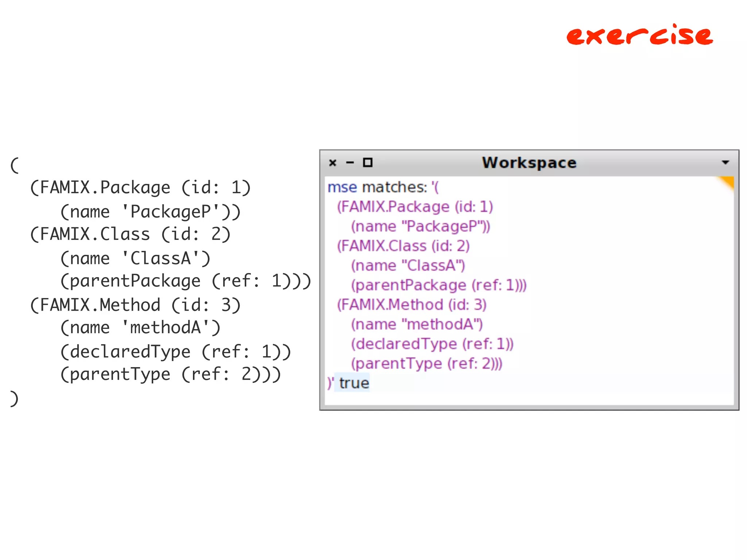Click slide text '(declaredType (ref: 1))'
The image size is (747, 560).
click(x=176, y=352)
